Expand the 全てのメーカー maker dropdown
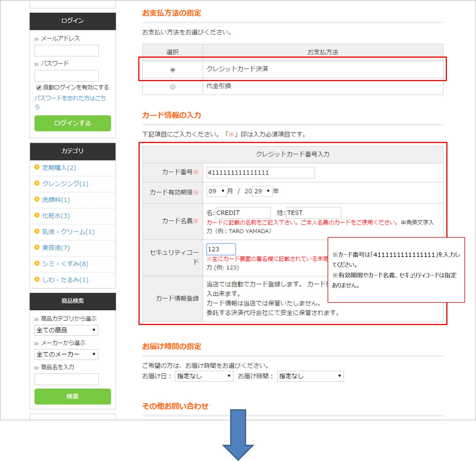476x461 pixels. 66,354
